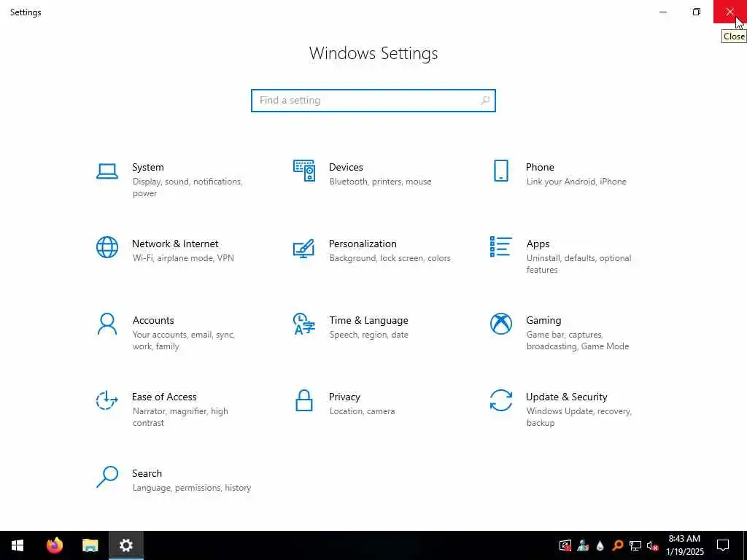Open System settings via the laptop icon

[107, 171]
